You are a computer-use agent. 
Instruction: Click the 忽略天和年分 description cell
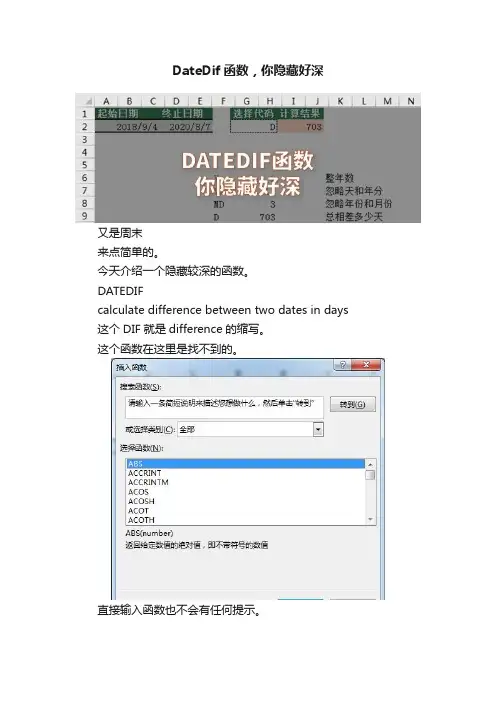point(354,191)
